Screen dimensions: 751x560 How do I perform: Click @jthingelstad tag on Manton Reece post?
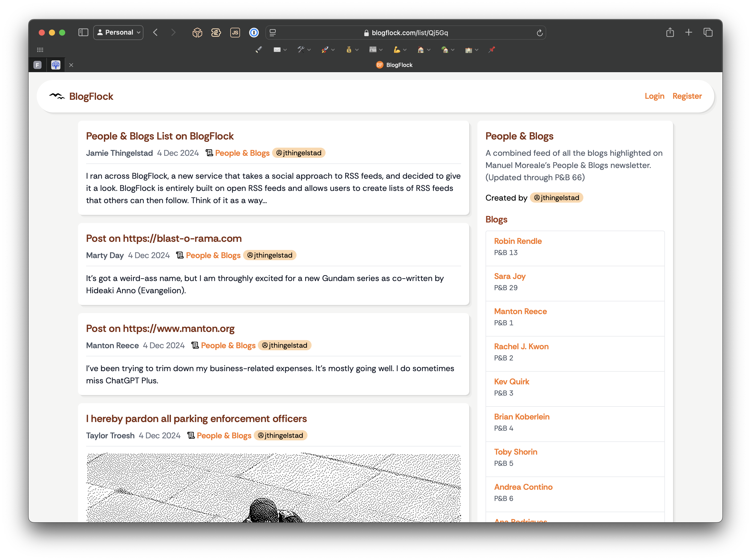[x=284, y=345]
